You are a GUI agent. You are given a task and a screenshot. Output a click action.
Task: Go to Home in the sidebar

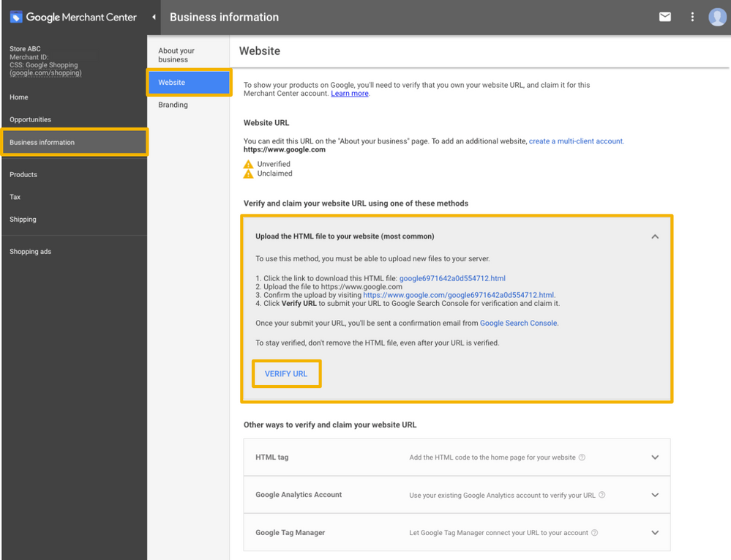pyautogui.click(x=18, y=97)
